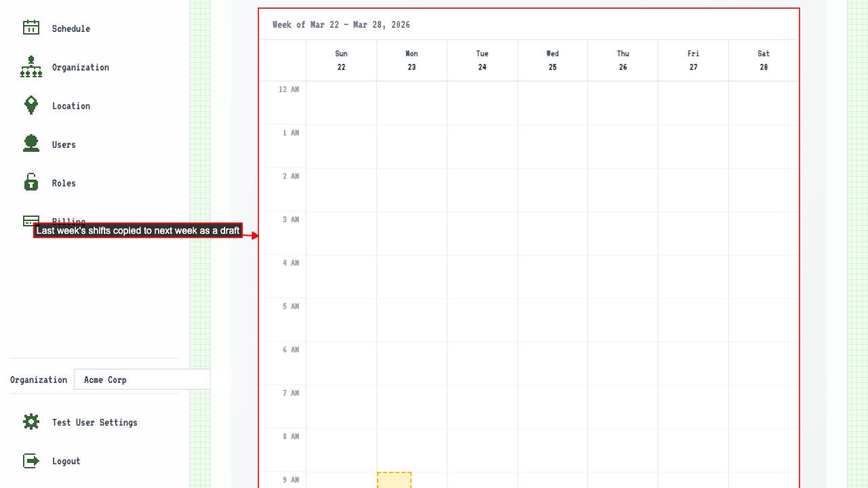This screenshot has width=868, height=488.
Task: Open the Test User Settings gear icon
Action: [x=31, y=422]
